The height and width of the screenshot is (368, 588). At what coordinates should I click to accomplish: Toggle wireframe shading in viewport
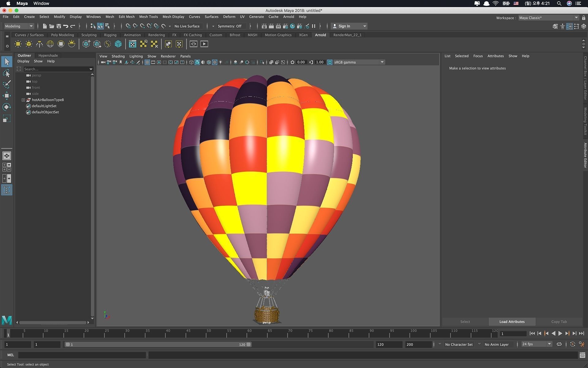tap(191, 62)
